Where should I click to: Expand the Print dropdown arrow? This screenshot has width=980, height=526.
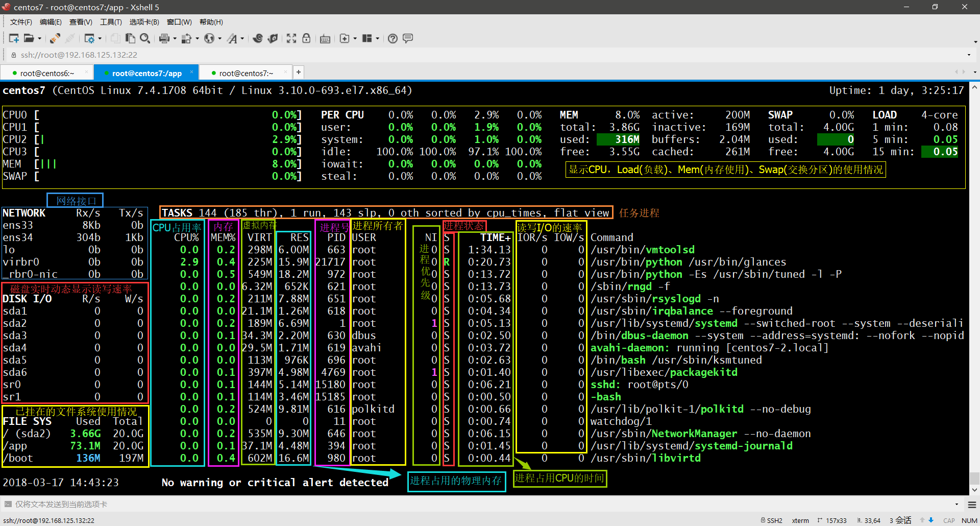[x=175, y=38]
